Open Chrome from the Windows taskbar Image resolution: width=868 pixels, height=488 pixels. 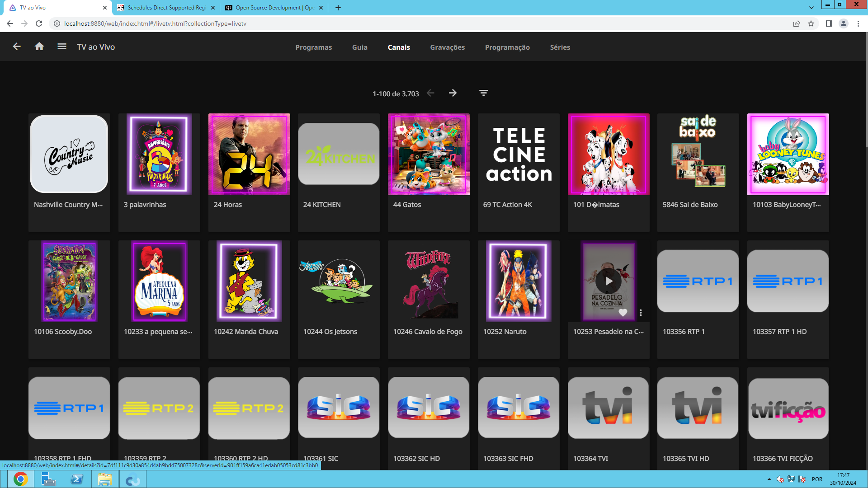click(x=20, y=479)
